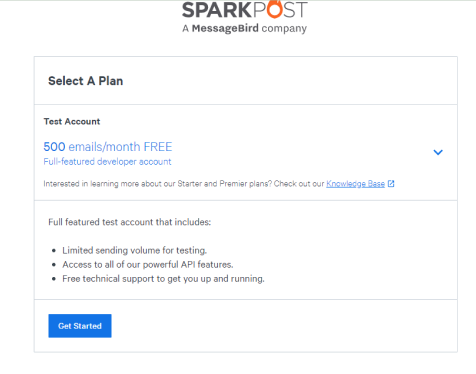
Task: Click Limited sending volume for testing bullet
Action: click(x=134, y=250)
